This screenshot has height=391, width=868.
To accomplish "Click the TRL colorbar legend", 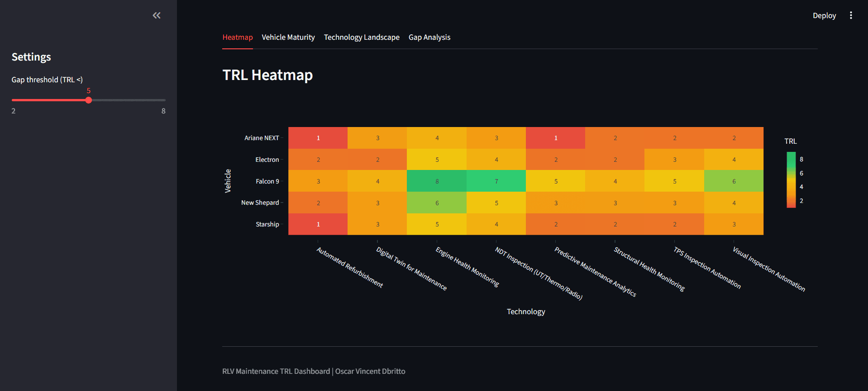I will pos(791,180).
